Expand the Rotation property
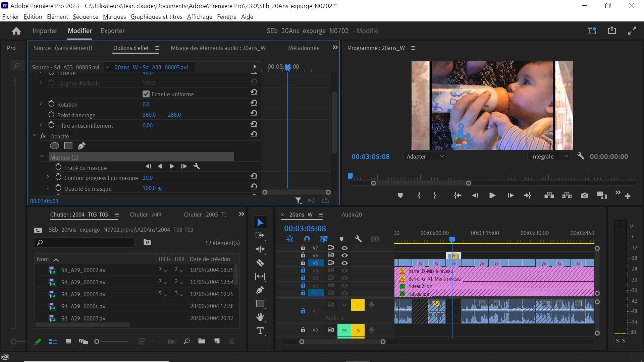 [41, 104]
